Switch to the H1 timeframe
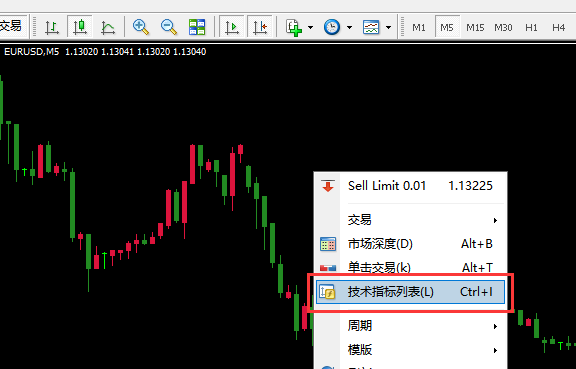 [x=531, y=28]
